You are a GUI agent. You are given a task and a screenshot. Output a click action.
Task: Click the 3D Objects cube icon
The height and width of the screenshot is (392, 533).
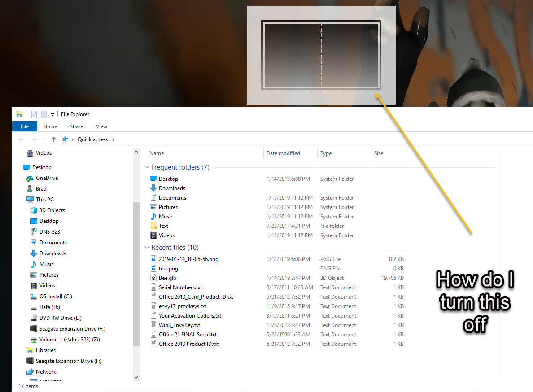[33, 210]
